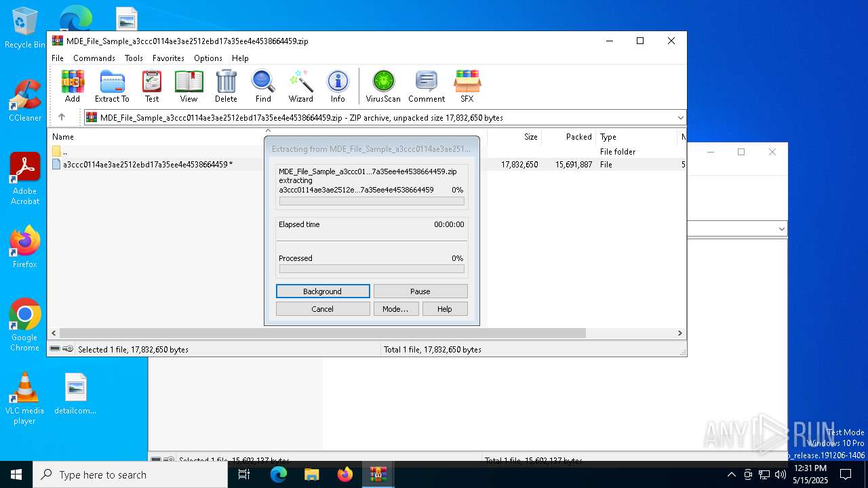Open the Find magnifier tool
Image resolution: width=868 pixels, height=488 pixels.
pyautogui.click(x=263, y=86)
